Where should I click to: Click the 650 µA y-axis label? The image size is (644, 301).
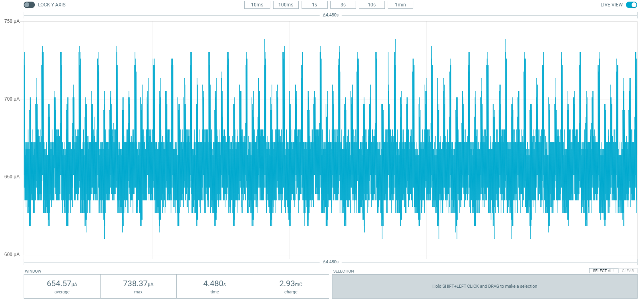click(12, 177)
